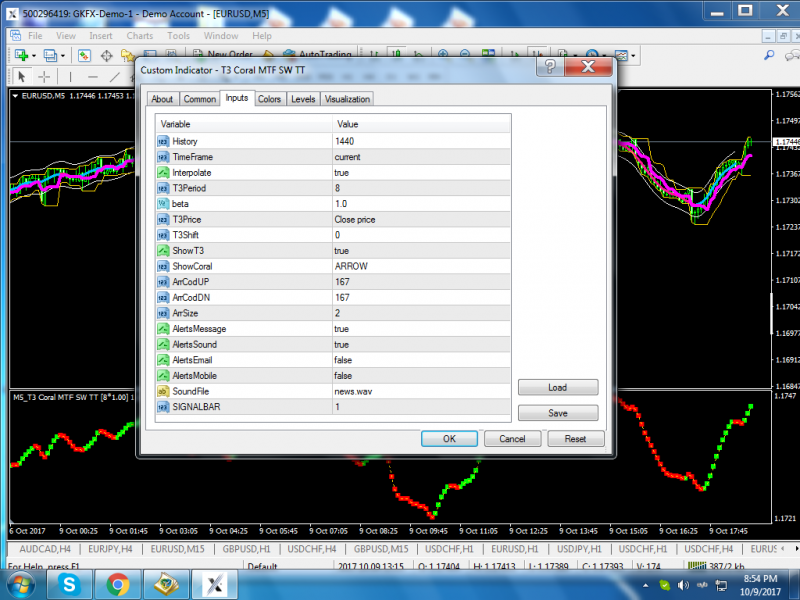Open the Periods clock icon
The width and height of the screenshot is (800, 600).
click(x=592, y=55)
